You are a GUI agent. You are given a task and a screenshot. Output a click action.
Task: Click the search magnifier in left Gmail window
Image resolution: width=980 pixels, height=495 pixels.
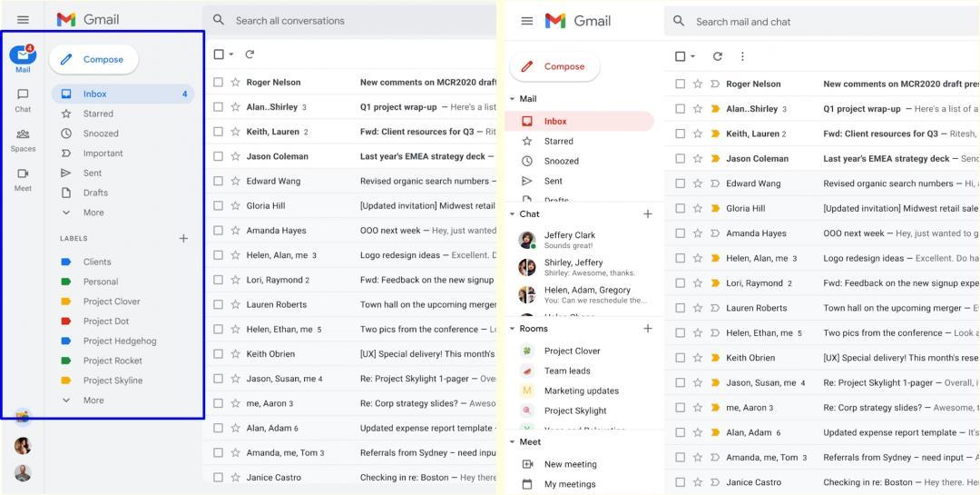[218, 20]
